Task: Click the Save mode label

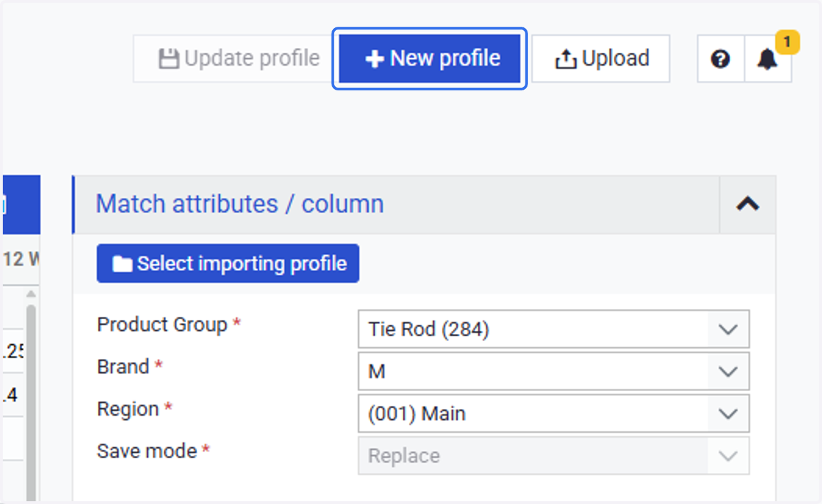Action: [147, 451]
